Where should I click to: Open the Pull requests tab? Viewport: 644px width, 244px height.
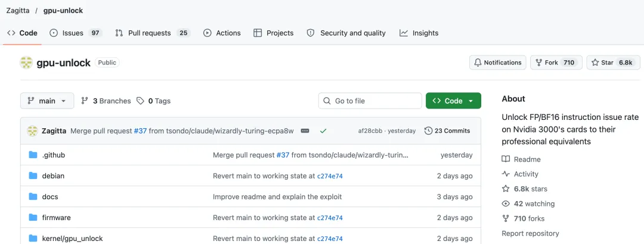153,33
